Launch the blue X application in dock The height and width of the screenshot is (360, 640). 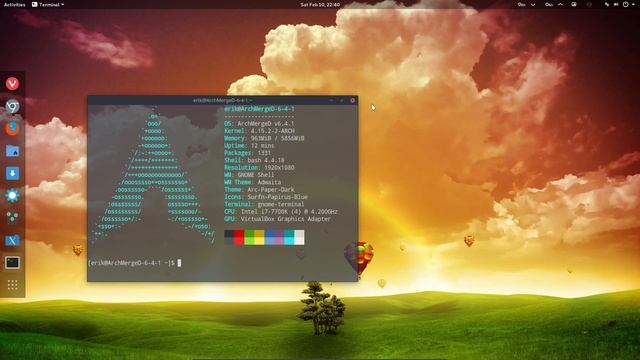tap(12, 240)
